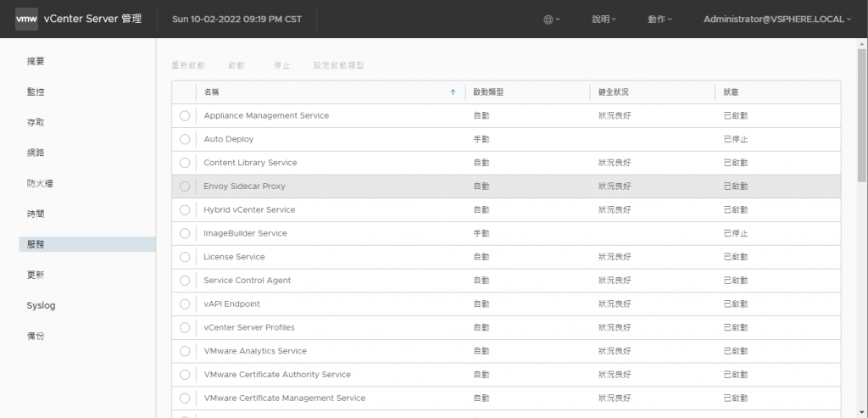Screen dimensions: 868x418
Task: Select Content Library Service radio button
Action: 185,163
